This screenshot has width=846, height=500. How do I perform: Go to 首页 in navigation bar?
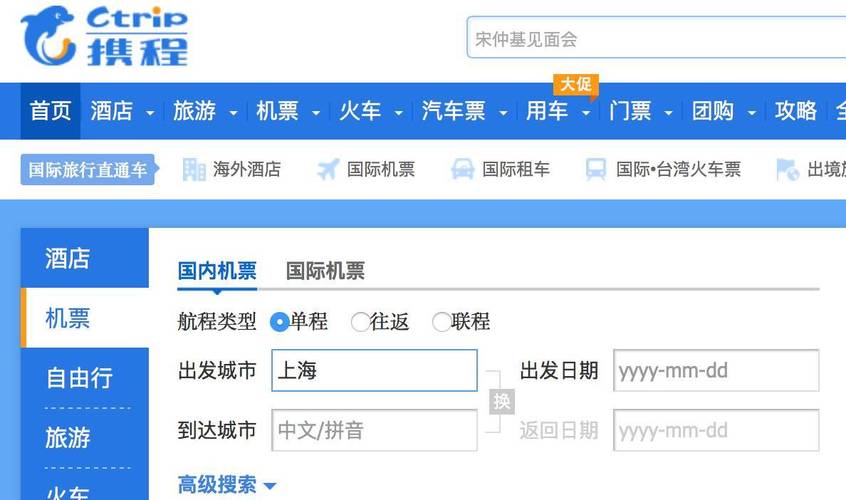point(50,111)
